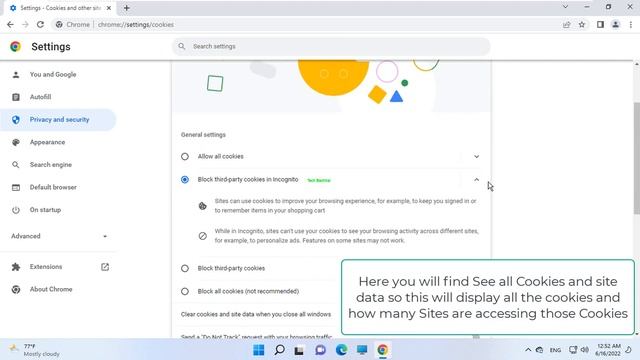Click the General settings heading
The image size is (640, 360).
click(x=203, y=135)
